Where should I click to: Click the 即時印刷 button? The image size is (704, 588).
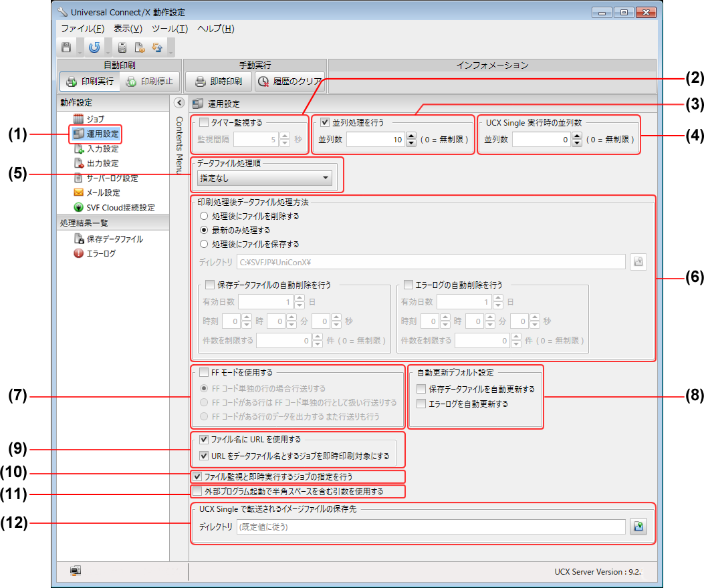pyautogui.click(x=219, y=82)
